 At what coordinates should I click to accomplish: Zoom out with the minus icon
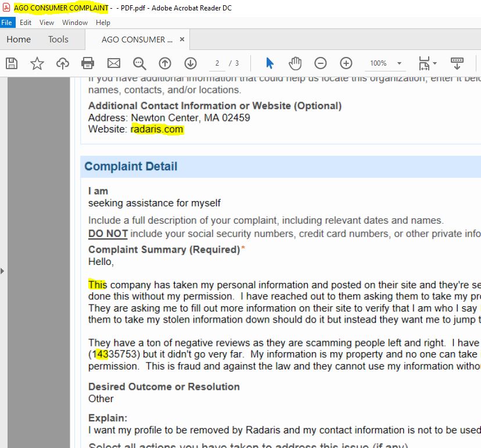point(321,63)
